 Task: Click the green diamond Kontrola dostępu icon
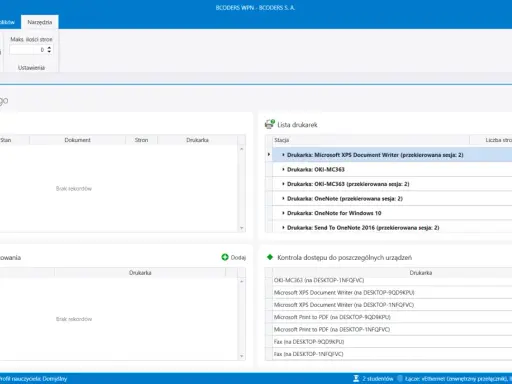pos(270,257)
